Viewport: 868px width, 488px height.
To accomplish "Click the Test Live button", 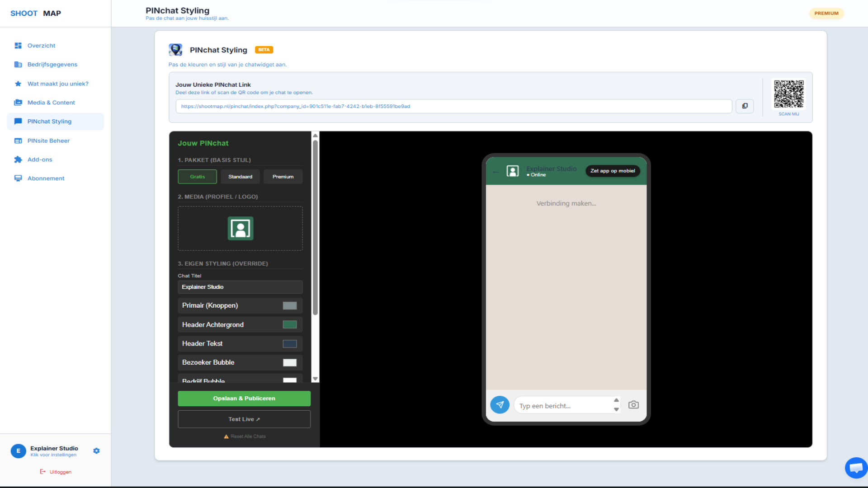I will (x=244, y=419).
